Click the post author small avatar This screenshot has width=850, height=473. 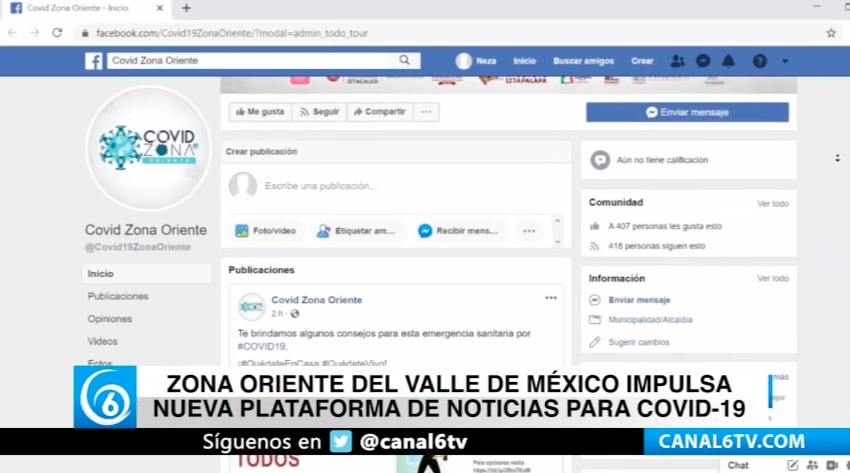(252, 307)
